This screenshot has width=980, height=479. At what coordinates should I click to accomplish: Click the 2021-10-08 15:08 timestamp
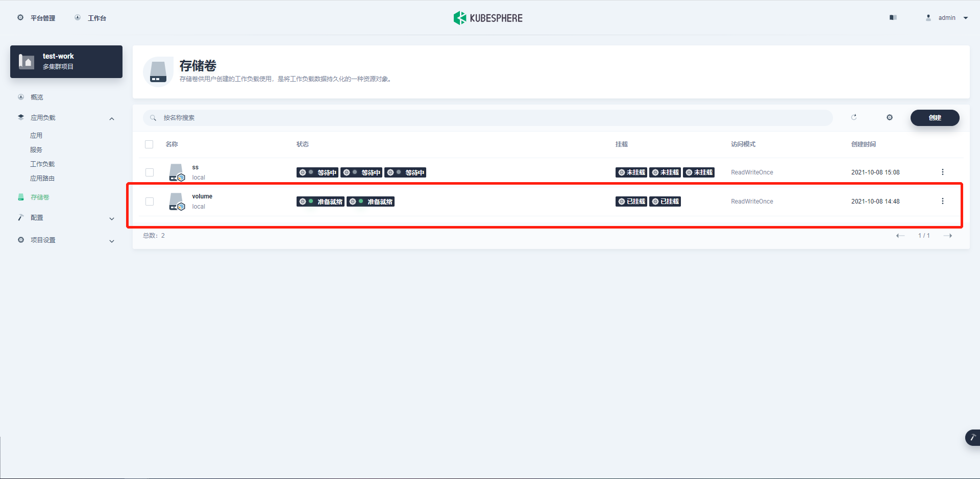[875, 172]
